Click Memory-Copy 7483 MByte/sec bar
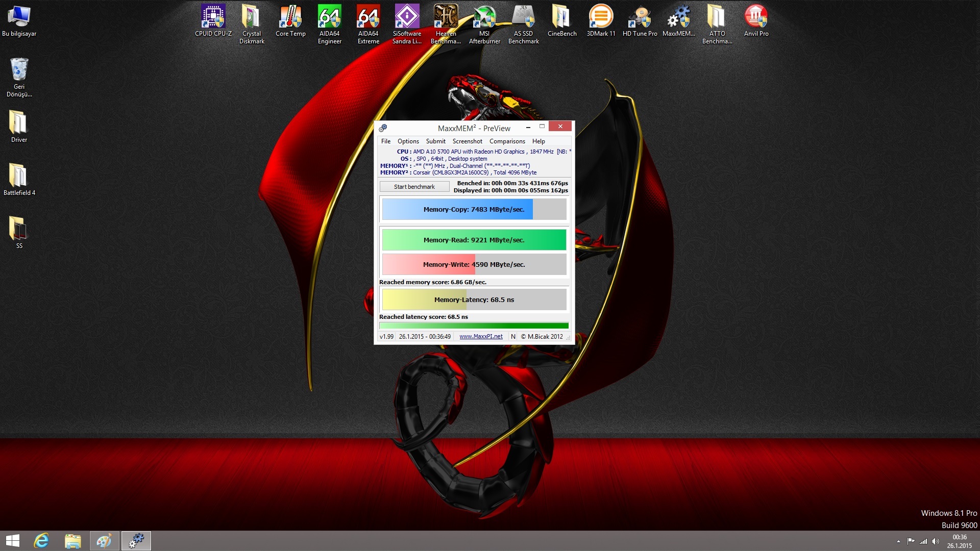980x551 pixels. click(474, 209)
